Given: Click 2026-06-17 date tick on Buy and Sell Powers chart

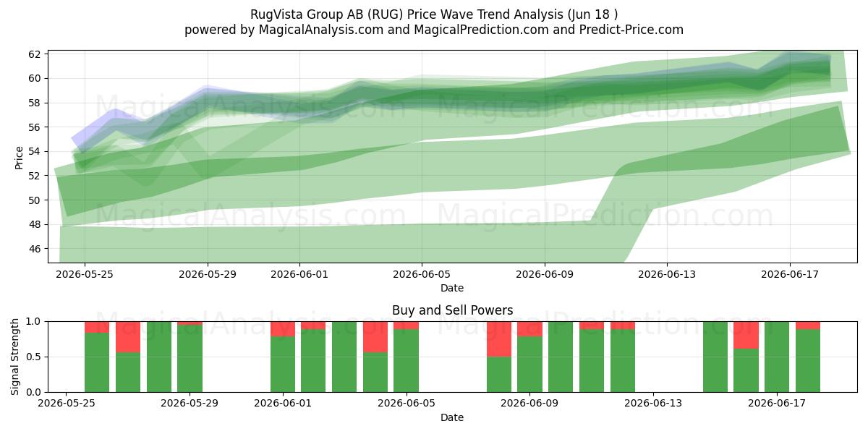Looking at the screenshot, I should (x=778, y=404).
